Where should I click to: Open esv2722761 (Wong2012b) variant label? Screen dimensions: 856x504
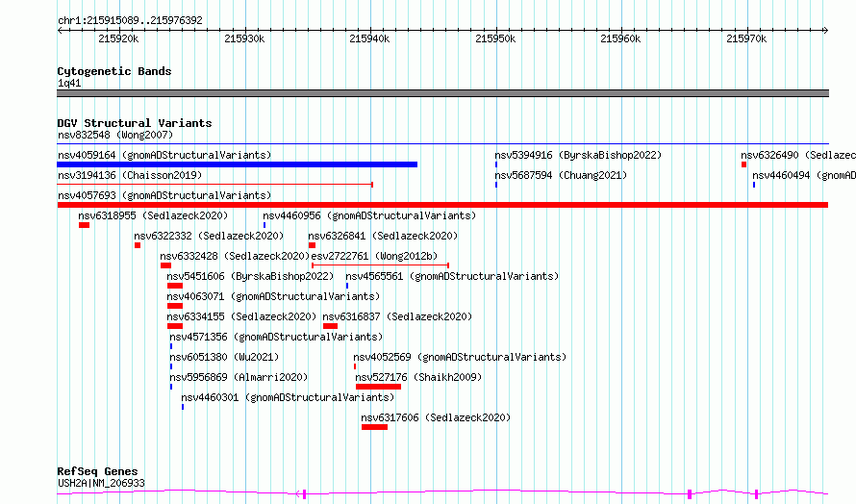click(374, 256)
